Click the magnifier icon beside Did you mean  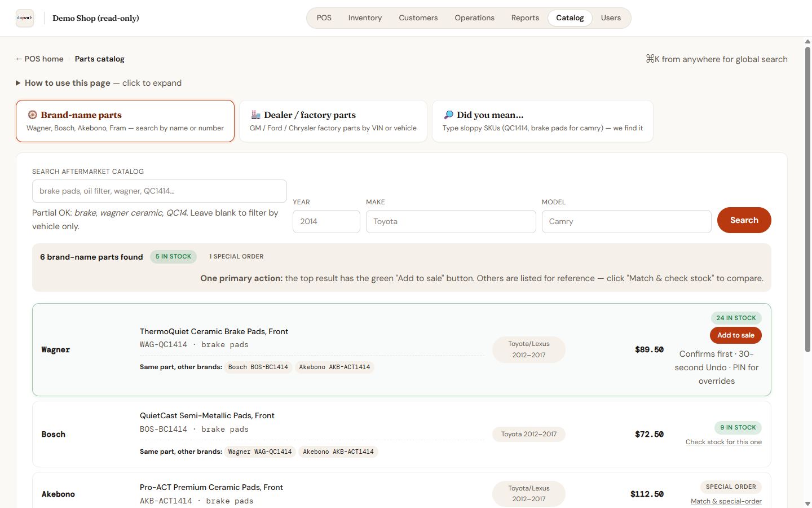tap(448, 115)
